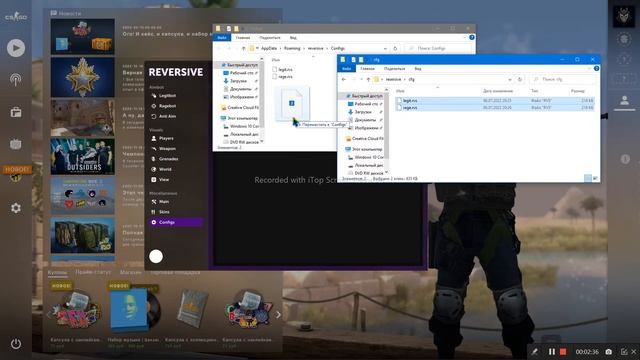Open the Legitbot section in Reversive menu

point(164,96)
